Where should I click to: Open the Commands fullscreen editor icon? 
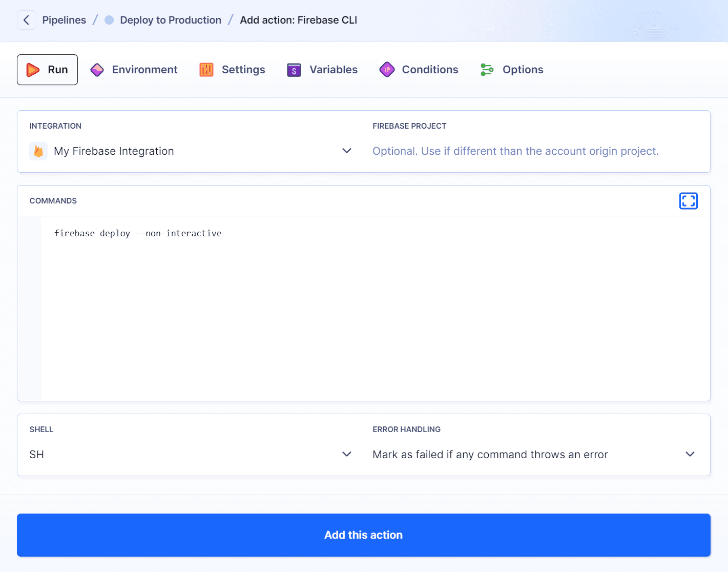click(688, 200)
